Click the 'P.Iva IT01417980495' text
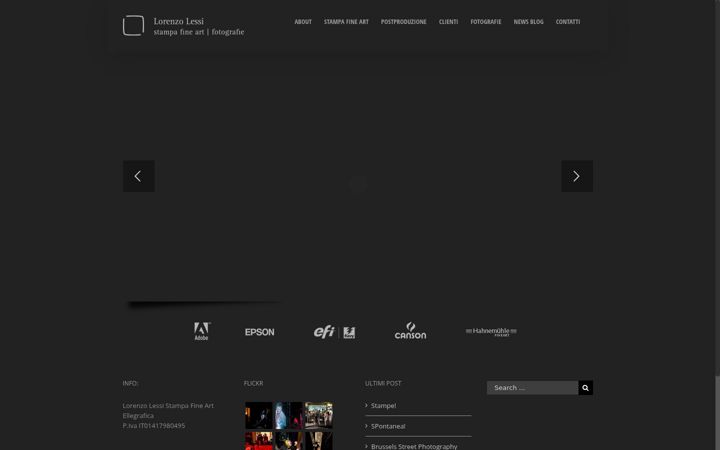The width and height of the screenshot is (720, 450). 154,426
